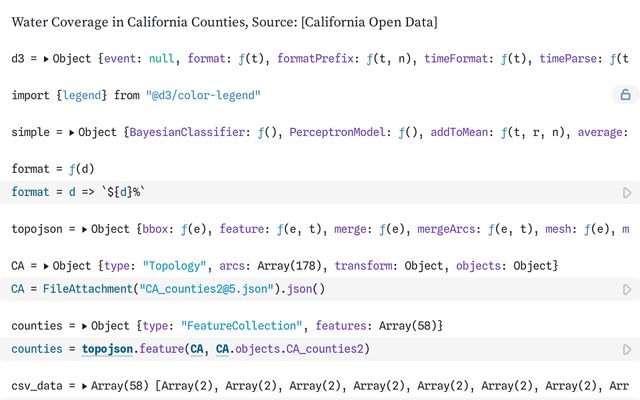The width and height of the screenshot is (640, 400).
Task: Run the counties topojson.feature cell
Action: [627, 349]
